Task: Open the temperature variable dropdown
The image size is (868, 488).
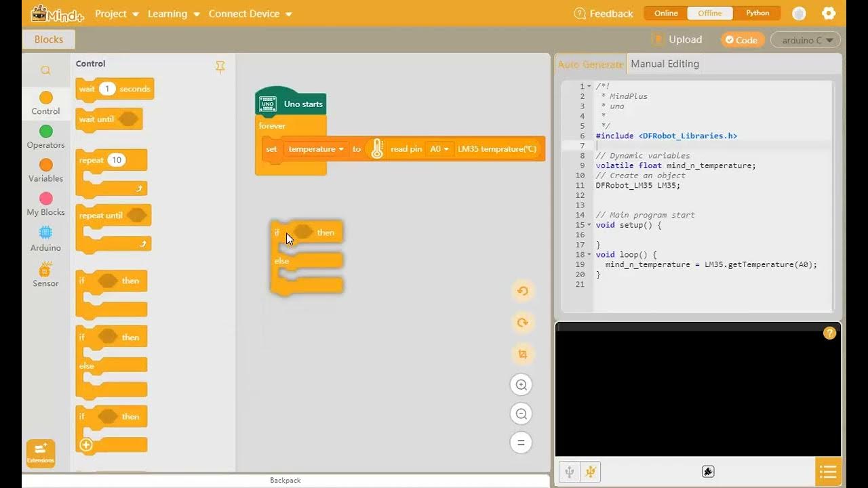Action: coord(316,149)
